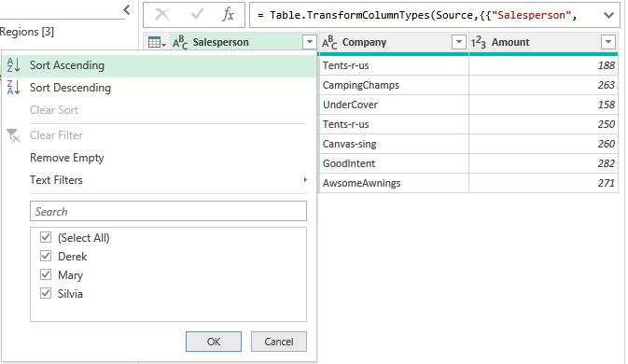Click the OK button

[214, 342]
